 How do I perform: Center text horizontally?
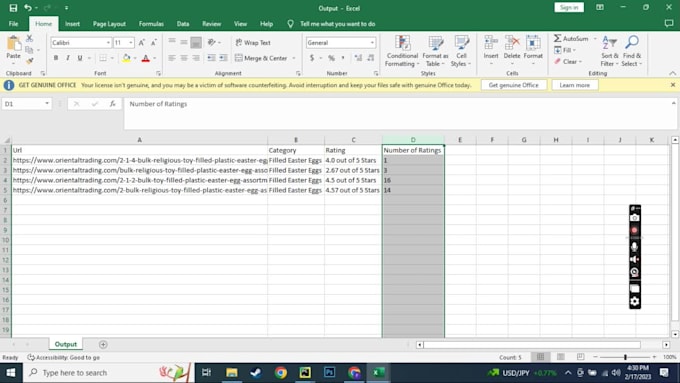coord(184,58)
